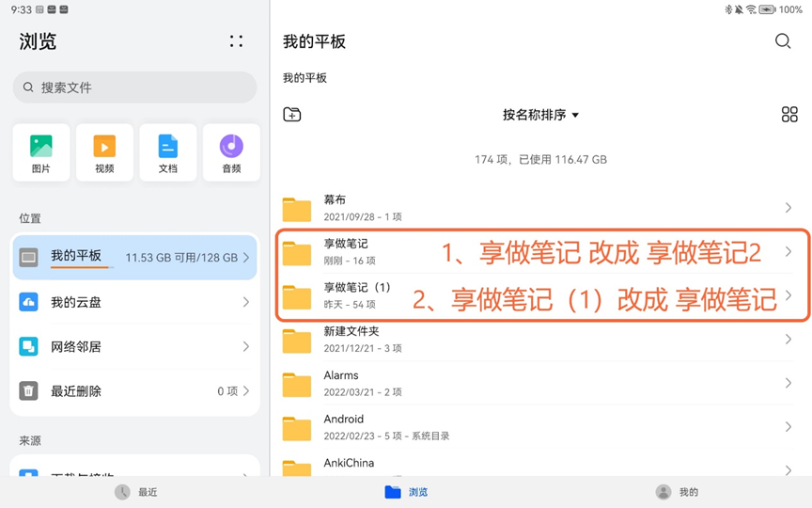812x508 pixels.
Task: Open the Documents (文档) category
Action: point(167,152)
